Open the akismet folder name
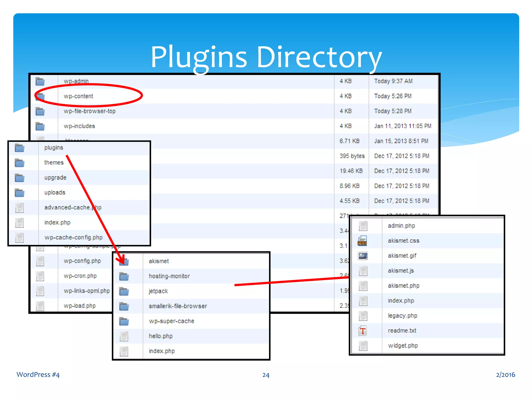Viewport: 532px width, 399px height. pyautogui.click(x=159, y=261)
